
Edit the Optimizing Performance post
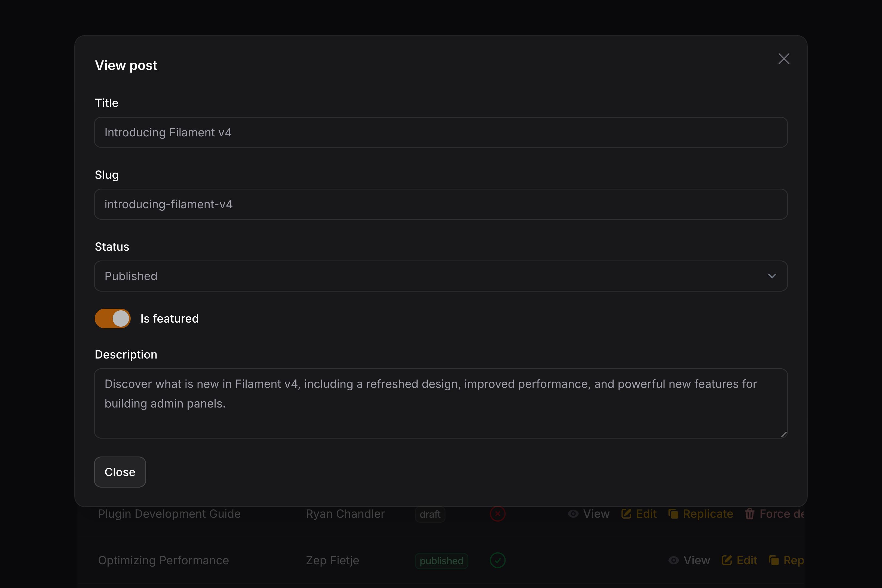pos(740,560)
